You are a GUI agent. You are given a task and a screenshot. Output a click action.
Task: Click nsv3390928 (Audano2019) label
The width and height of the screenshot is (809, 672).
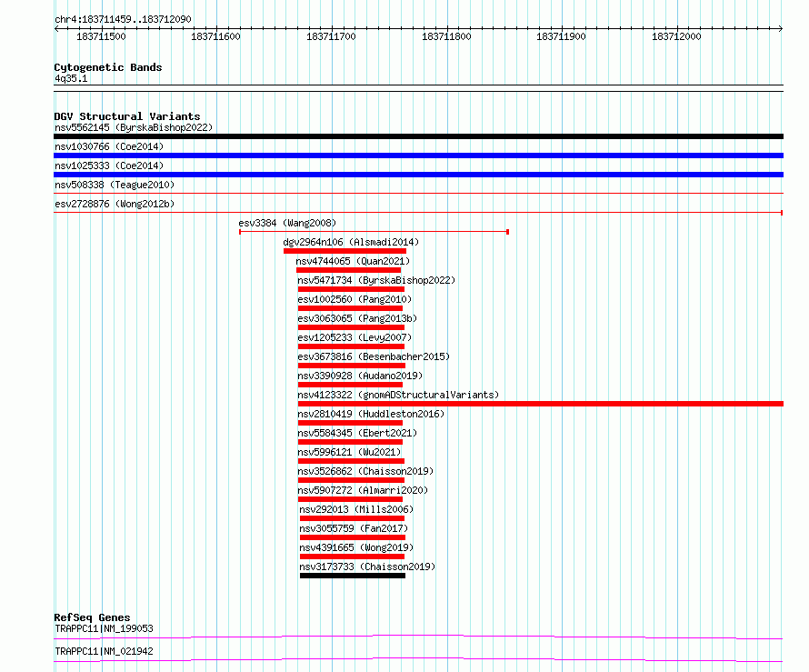(x=360, y=376)
